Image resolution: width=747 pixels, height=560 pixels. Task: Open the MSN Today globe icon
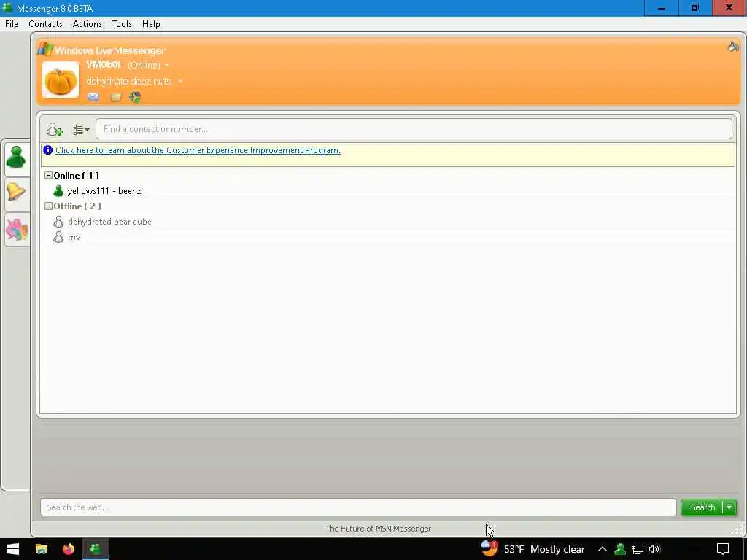pyautogui.click(x=135, y=98)
